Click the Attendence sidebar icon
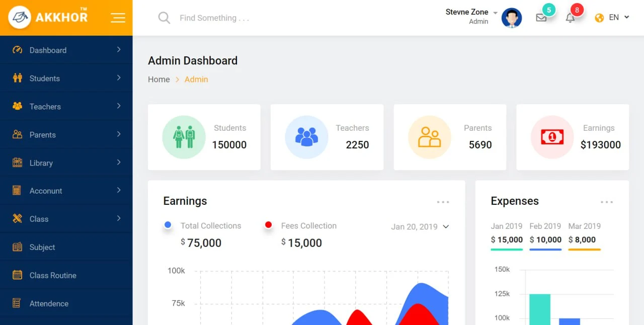The image size is (644, 325). pos(17,303)
